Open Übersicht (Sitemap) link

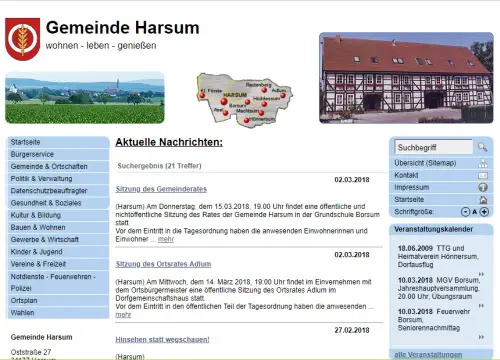click(x=425, y=163)
